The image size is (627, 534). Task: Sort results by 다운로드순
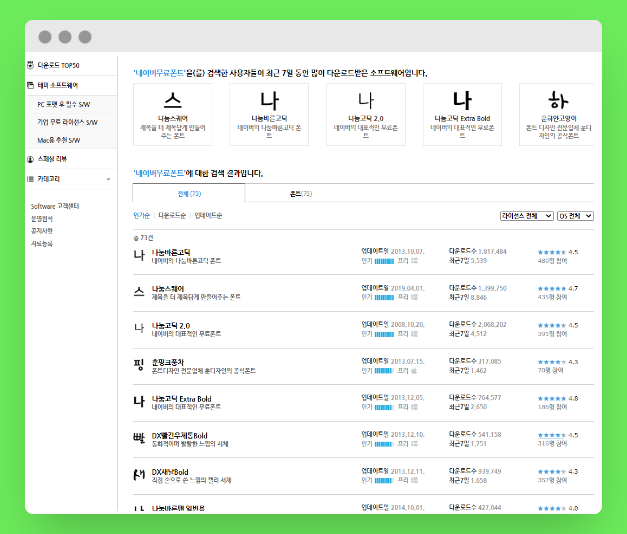coord(172,216)
